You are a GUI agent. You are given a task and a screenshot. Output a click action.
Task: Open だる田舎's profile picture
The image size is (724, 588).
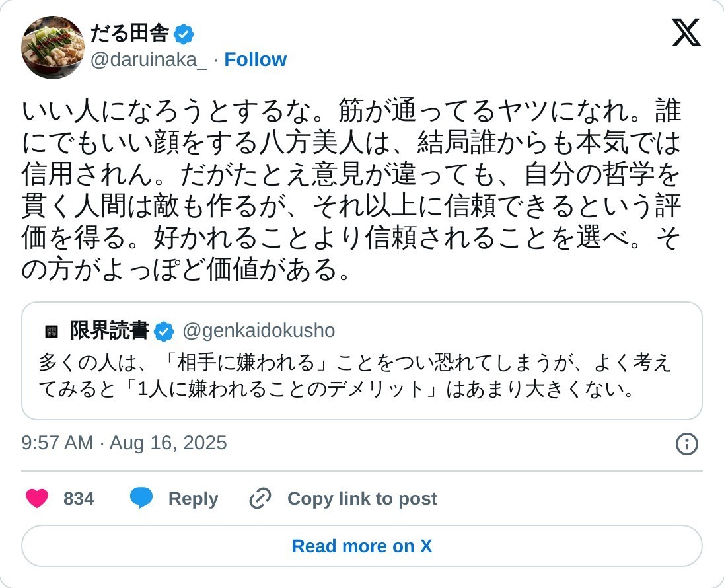[53, 47]
